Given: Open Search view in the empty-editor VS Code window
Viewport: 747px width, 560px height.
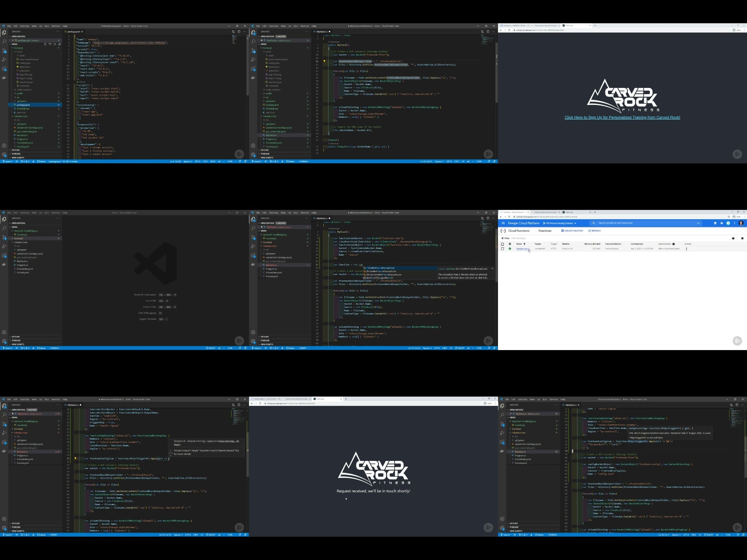Looking at the screenshot, I should 4,228.
